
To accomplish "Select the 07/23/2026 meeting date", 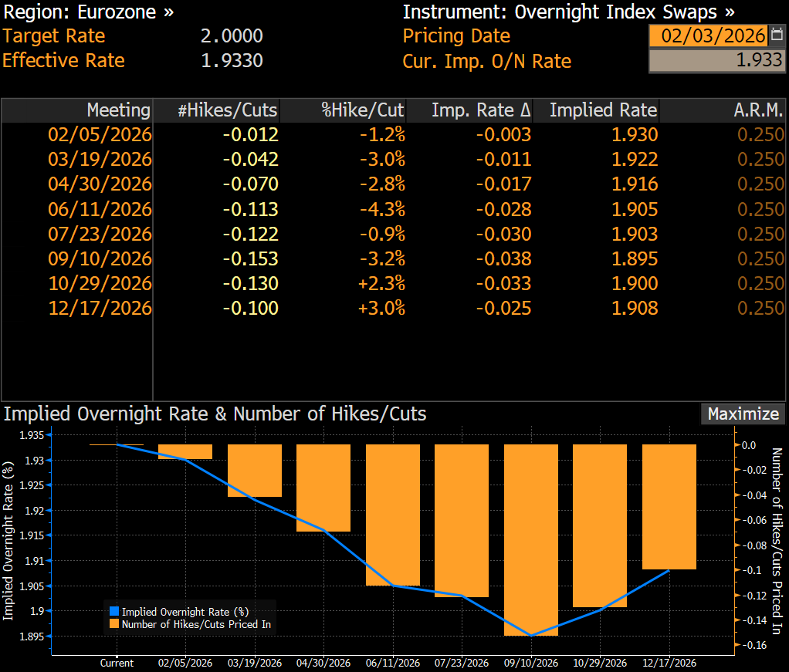I will coord(100,234).
